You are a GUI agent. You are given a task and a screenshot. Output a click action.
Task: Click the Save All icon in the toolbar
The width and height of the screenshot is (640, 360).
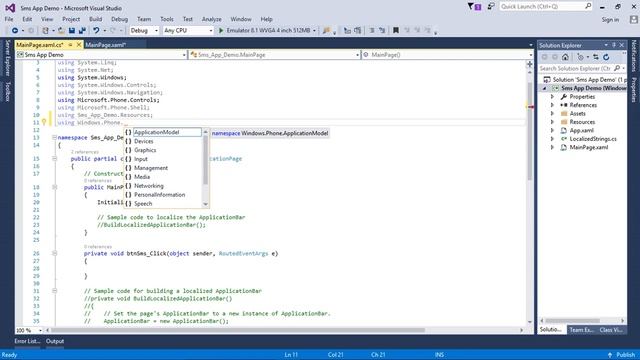82,31
